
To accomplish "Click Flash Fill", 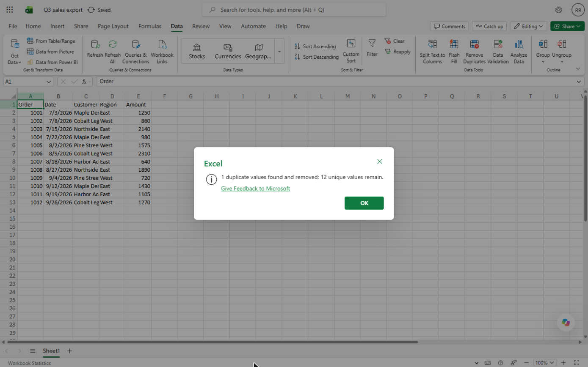I will pyautogui.click(x=454, y=52).
